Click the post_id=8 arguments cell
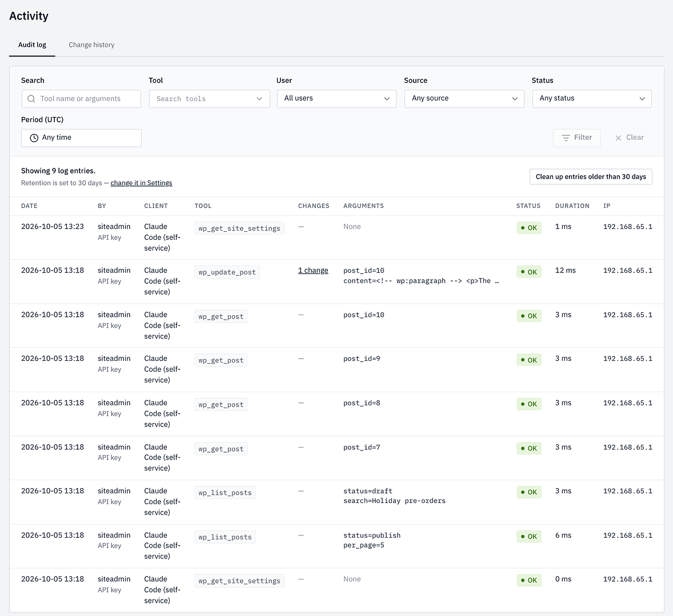Image resolution: width=673 pixels, height=616 pixels. point(362,403)
